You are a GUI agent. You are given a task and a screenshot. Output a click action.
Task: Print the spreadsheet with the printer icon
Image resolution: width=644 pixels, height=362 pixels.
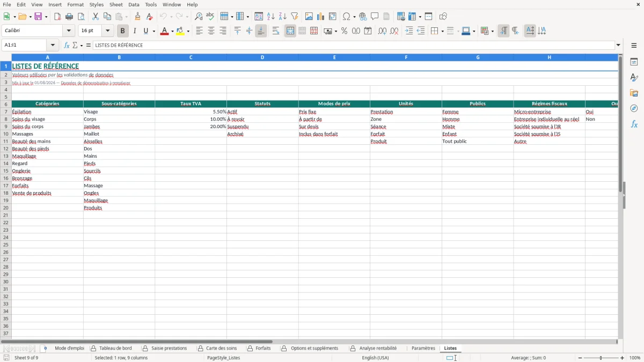pyautogui.click(x=69, y=17)
